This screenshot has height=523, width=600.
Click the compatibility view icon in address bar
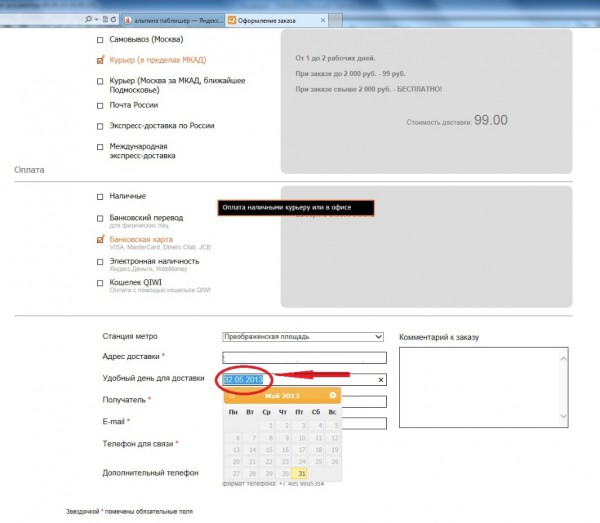[105, 19]
